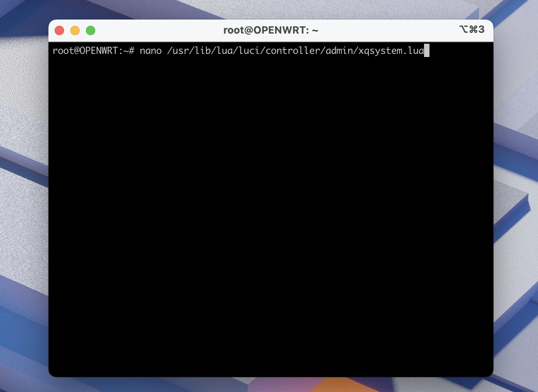Click the luci directory name in the path
Screen dimensions: 538x392
click(x=250, y=51)
